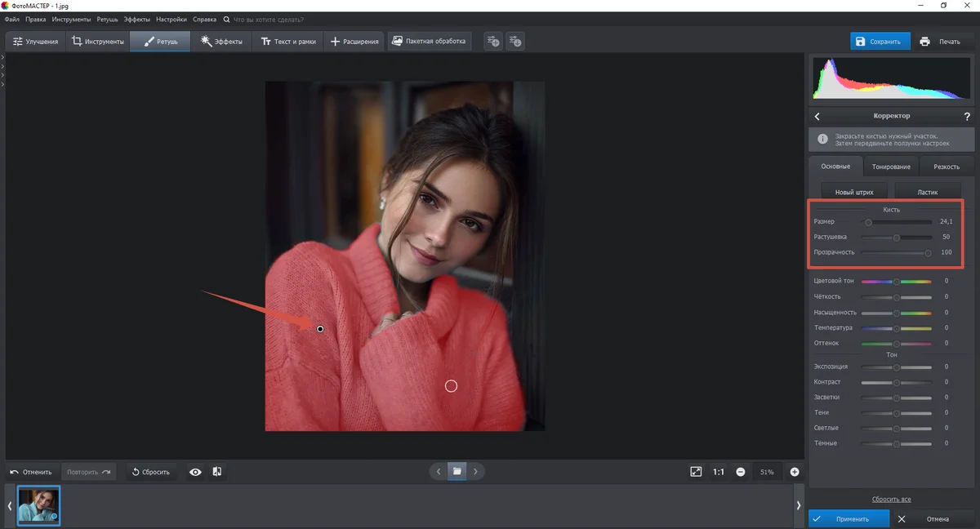
Task: Click the printer icon for Печать
Action: 924,42
